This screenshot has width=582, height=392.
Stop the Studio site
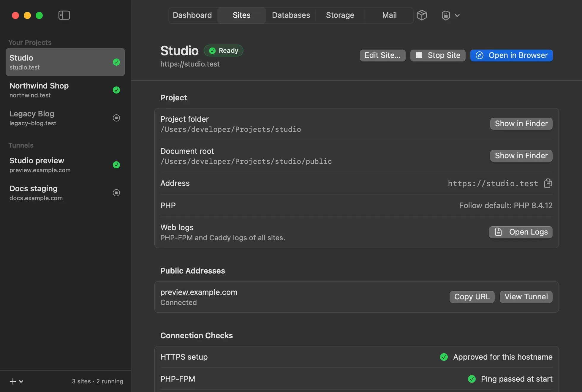coord(438,56)
